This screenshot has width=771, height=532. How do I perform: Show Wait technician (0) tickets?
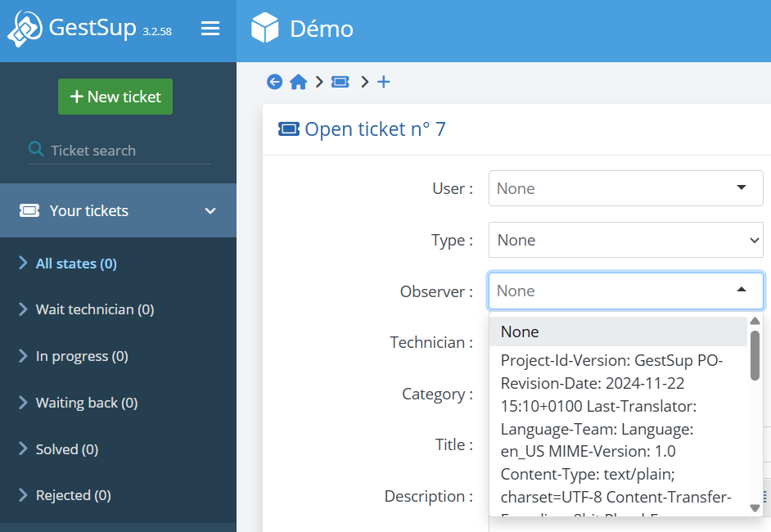pos(94,309)
